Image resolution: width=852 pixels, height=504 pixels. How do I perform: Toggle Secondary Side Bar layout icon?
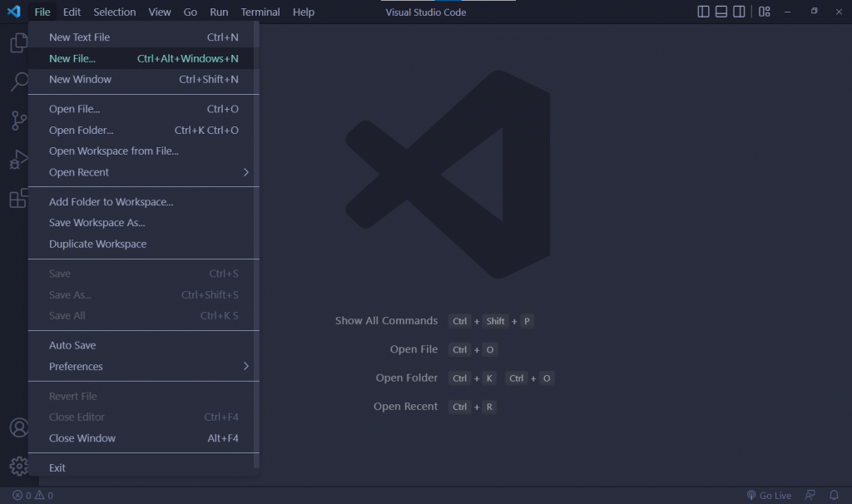[739, 12]
